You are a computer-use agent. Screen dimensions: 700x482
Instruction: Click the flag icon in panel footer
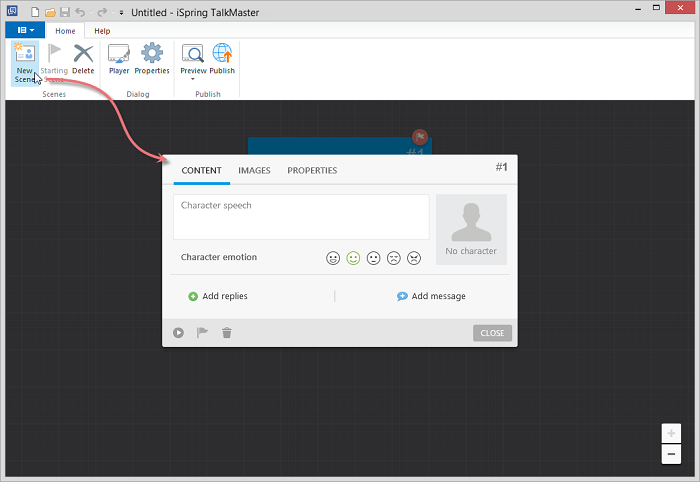203,332
